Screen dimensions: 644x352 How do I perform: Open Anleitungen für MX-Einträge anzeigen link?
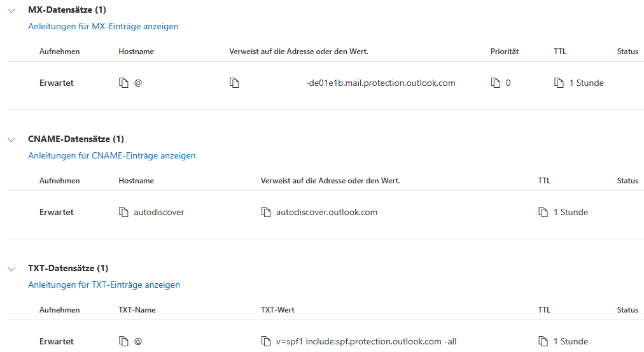tap(103, 27)
